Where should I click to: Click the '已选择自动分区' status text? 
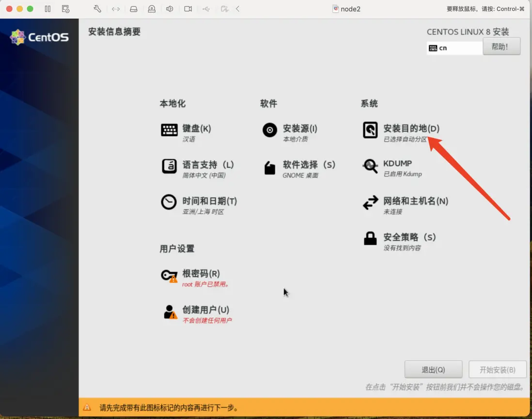(405, 139)
